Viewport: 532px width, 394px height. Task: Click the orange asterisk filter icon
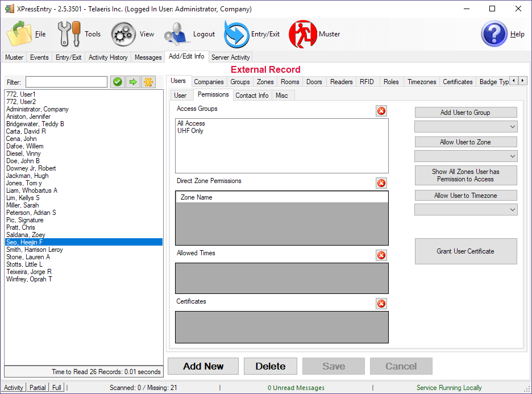pos(148,82)
